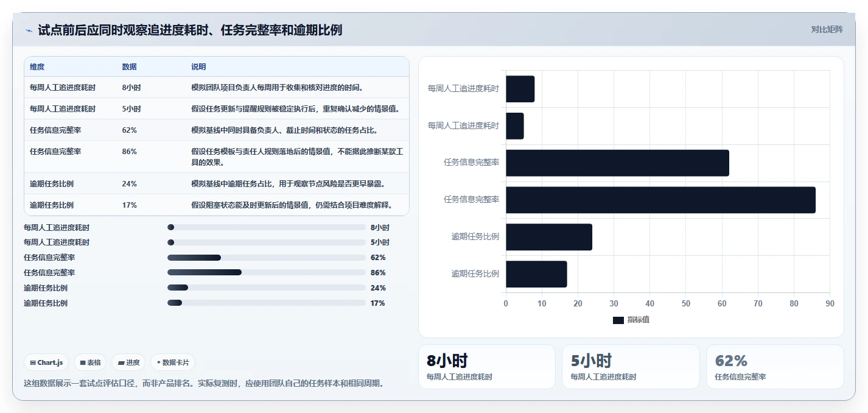Screen dimensions: 868x413
Task: Click the x-axis tick label 0
Action: [506, 303]
